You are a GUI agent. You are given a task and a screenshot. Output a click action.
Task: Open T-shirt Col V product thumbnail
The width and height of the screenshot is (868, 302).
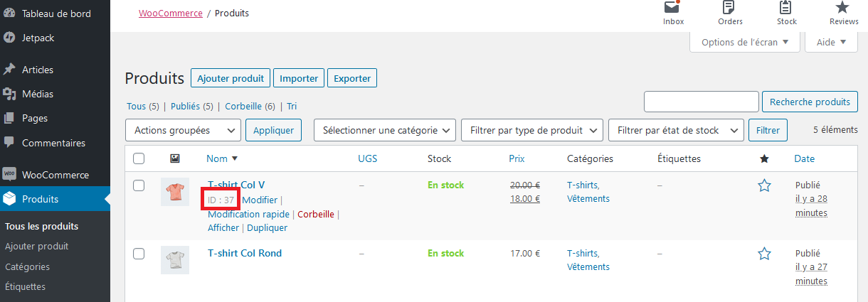point(175,192)
